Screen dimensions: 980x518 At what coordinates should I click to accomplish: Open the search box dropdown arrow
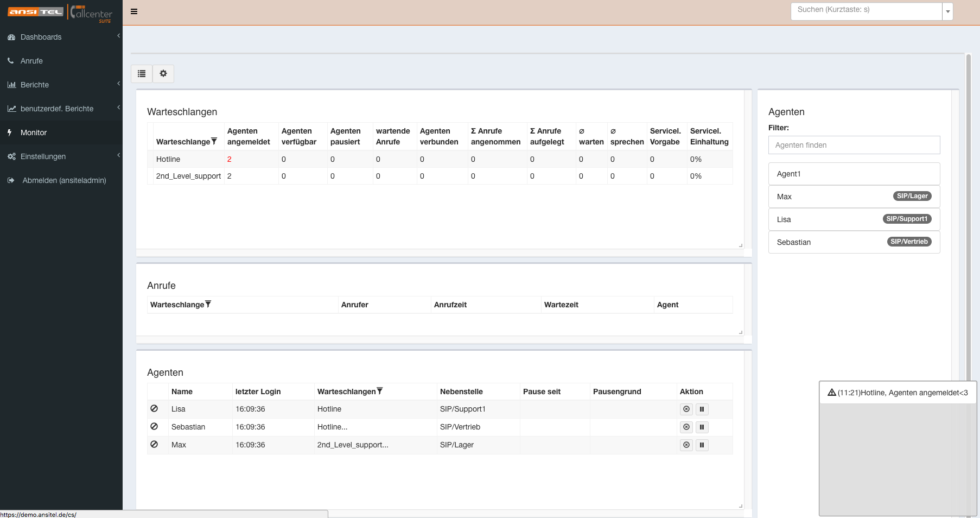coord(947,11)
